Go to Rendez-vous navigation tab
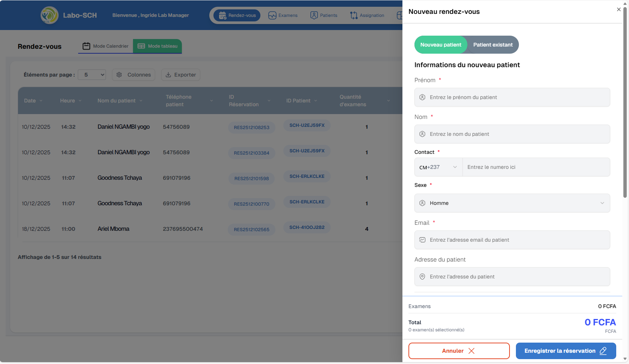 click(x=237, y=15)
